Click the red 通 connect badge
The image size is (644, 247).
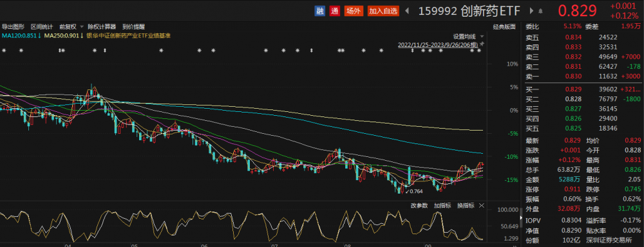pos(335,11)
